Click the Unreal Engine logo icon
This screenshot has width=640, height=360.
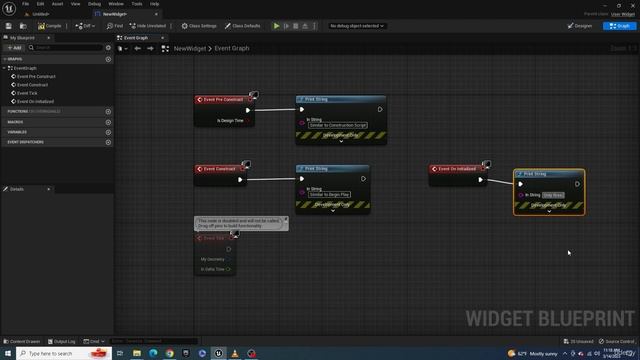pos(9,8)
